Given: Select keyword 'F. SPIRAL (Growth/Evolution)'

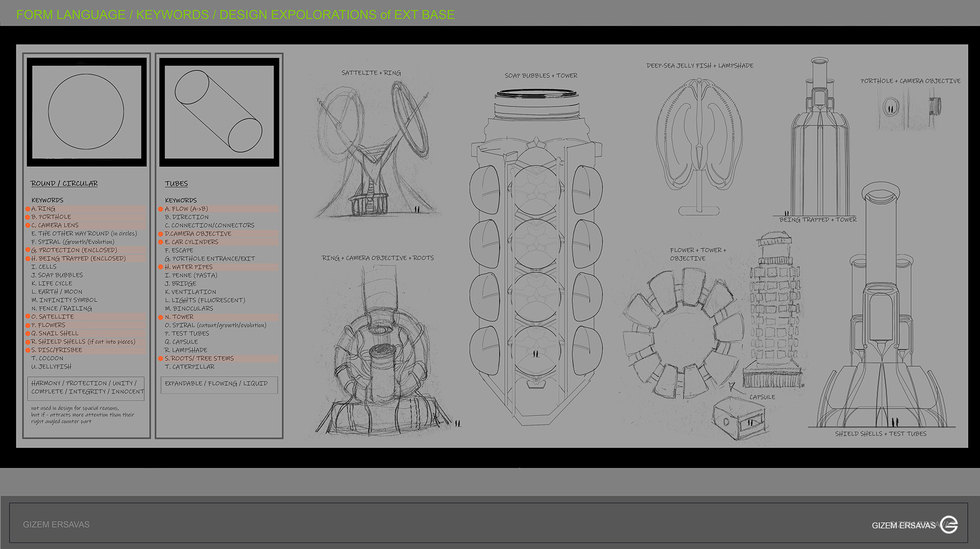Looking at the screenshot, I should pos(73,242).
